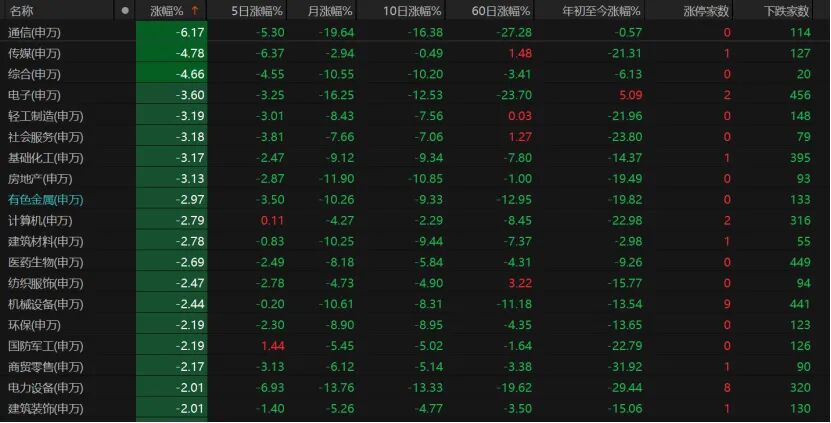The height and width of the screenshot is (423, 831).
Task: Select the 综合(申万) row name
Action: pos(34,74)
